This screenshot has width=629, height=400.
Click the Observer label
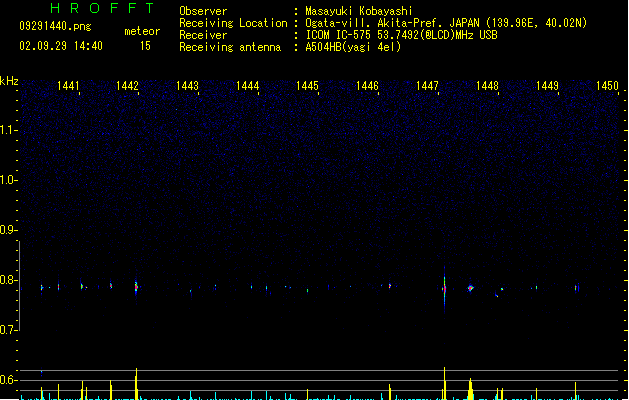(203, 11)
